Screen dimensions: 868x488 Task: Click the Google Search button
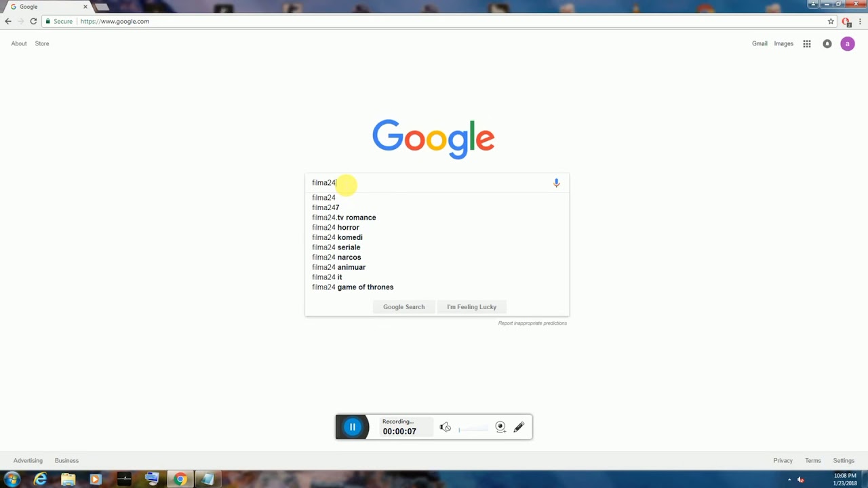pos(404,307)
